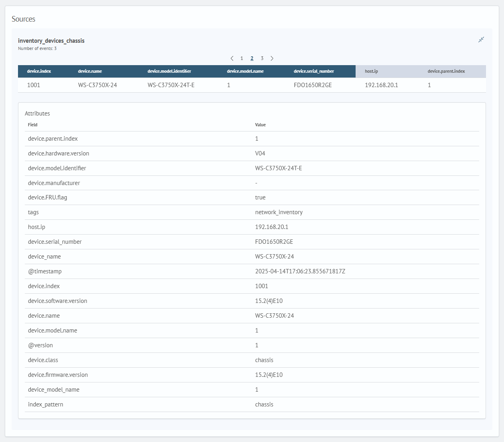Select index_pattern attribute field
504x442 pixels.
(46, 404)
